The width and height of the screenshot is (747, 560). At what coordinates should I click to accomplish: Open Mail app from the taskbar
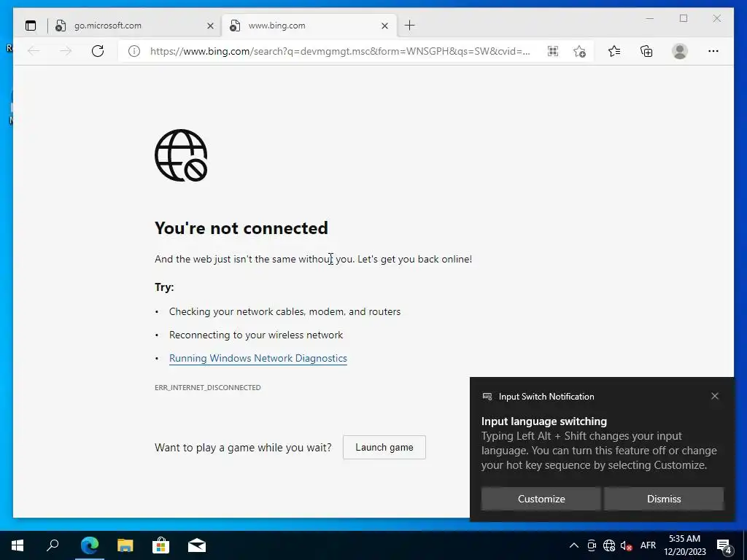197,545
